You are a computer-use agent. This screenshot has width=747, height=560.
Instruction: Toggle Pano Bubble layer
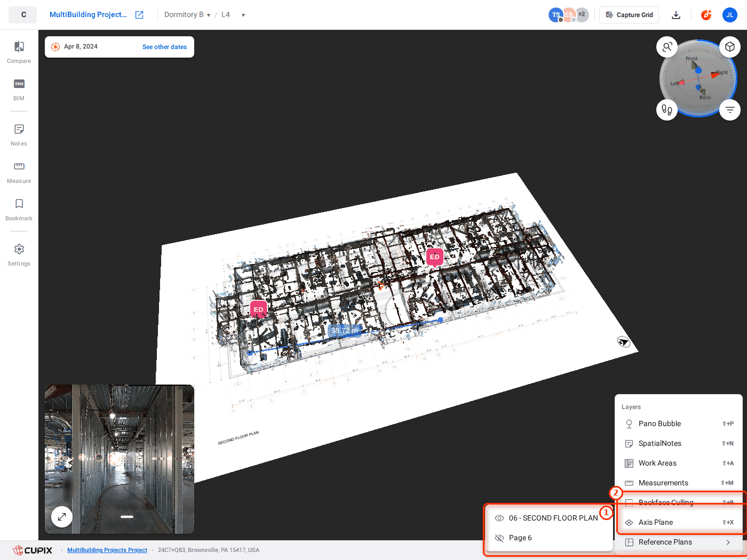click(679, 423)
